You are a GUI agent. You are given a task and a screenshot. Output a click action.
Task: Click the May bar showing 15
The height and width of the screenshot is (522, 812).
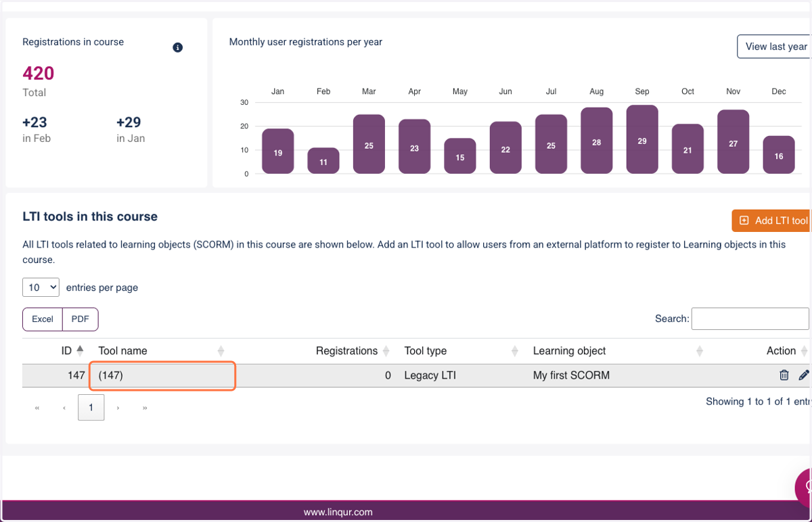pyautogui.click(x=460, y=156)
